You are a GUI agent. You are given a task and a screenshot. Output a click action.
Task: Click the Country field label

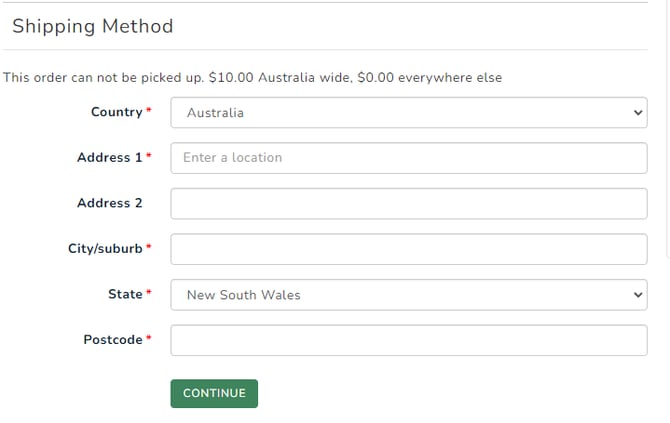[116, 112]
